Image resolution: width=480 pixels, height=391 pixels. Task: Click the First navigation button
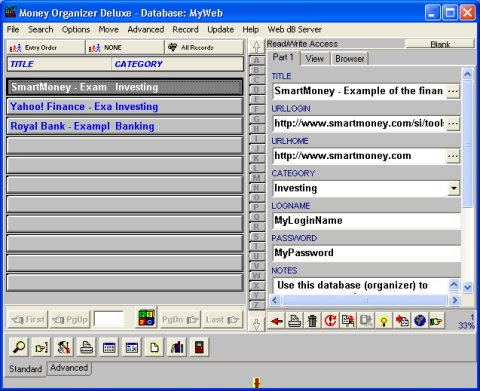tap(28, 320)
